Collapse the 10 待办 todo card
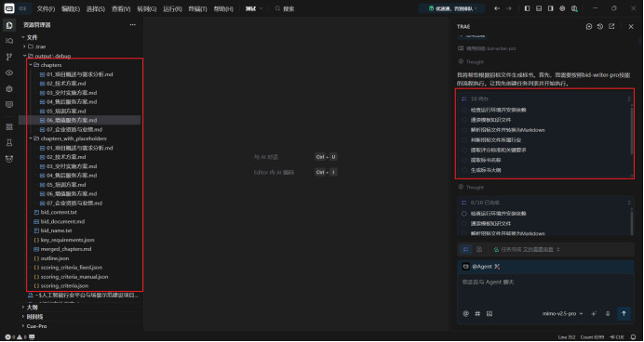Viewport: 644px width, 342px height. pos(629,99)
